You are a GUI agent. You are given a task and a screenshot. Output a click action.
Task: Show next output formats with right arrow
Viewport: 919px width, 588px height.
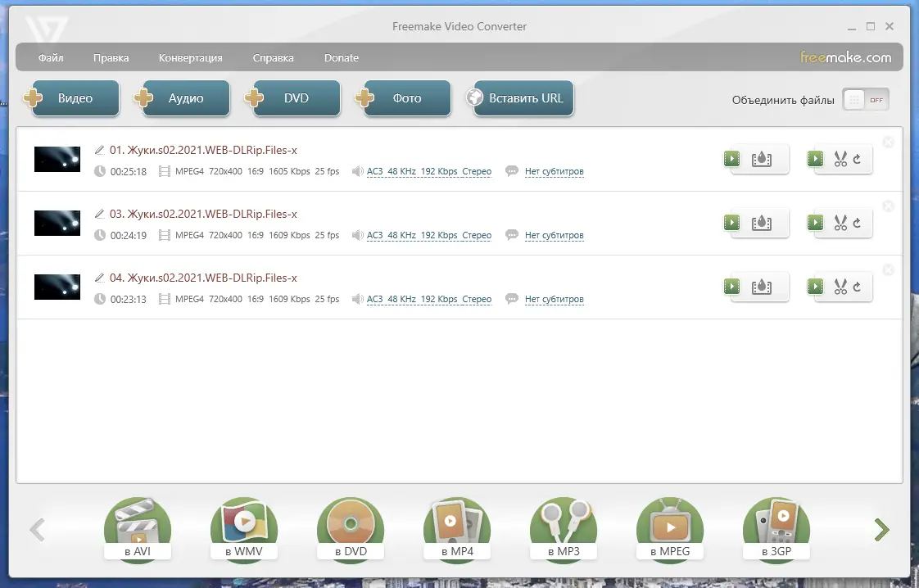(x=881, y=529)
